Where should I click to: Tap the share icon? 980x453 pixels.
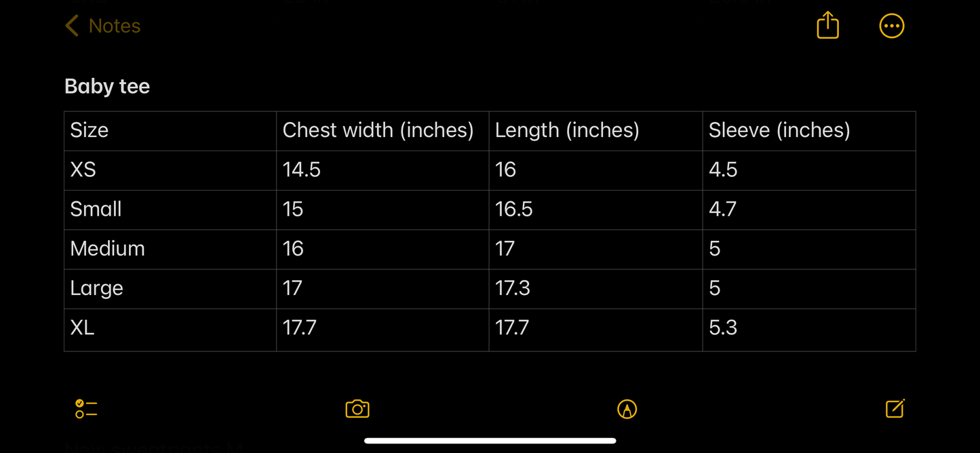point(827,26)
